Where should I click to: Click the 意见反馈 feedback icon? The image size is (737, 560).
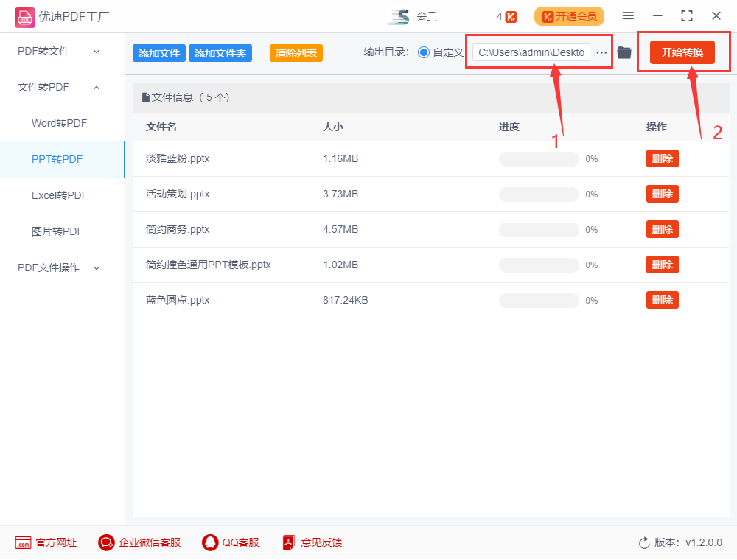tap(288, 542)
